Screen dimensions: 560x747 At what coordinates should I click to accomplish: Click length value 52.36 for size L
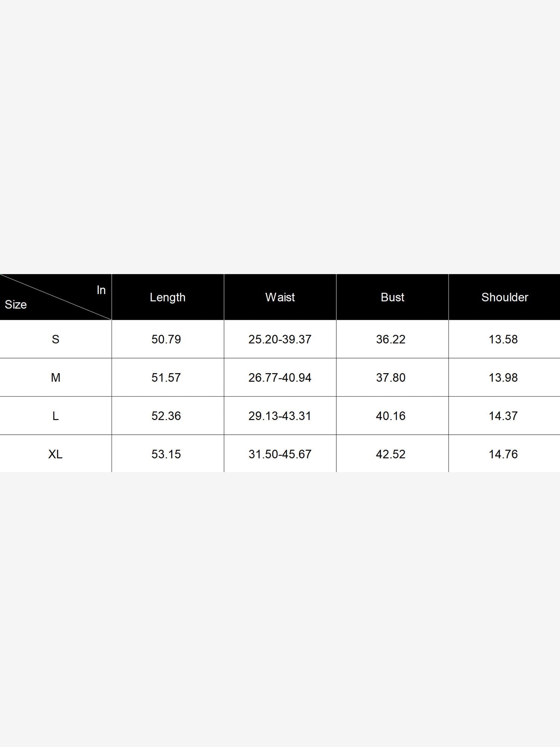coord(166,416)
